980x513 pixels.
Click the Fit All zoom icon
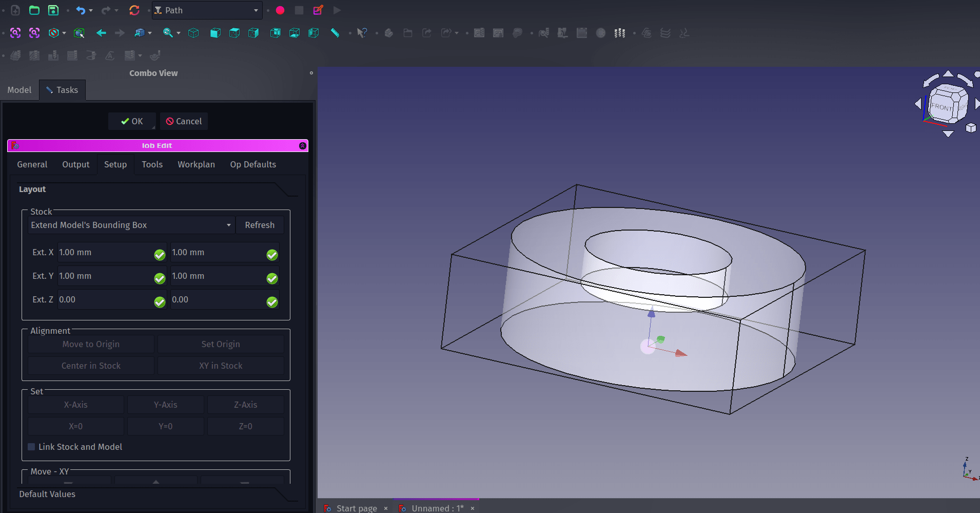[15, 33]
